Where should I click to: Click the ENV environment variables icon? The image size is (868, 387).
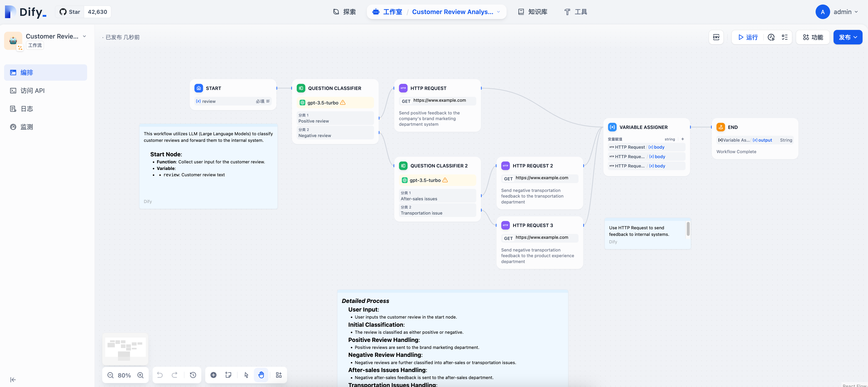click(716, 37)
